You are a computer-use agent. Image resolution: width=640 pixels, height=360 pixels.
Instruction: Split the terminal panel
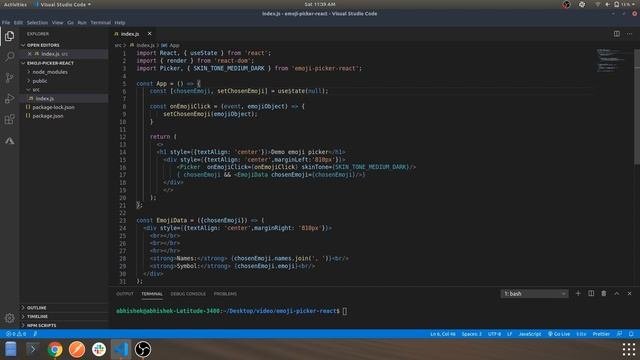[591, 293]
